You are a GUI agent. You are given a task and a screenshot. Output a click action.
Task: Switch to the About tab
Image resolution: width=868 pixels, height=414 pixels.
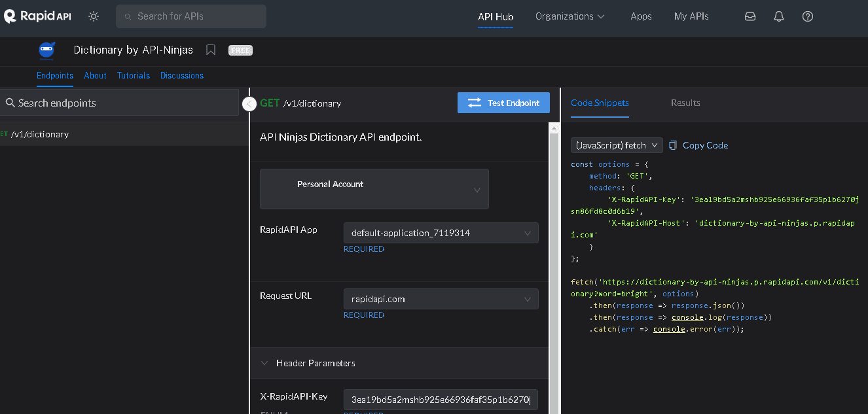point(95,75)
